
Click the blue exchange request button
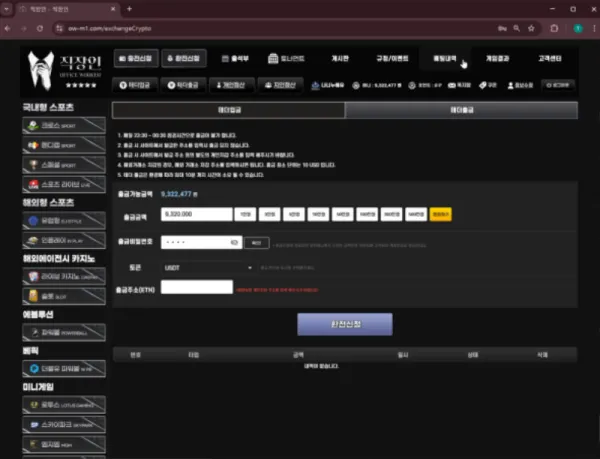coord(345,324)
